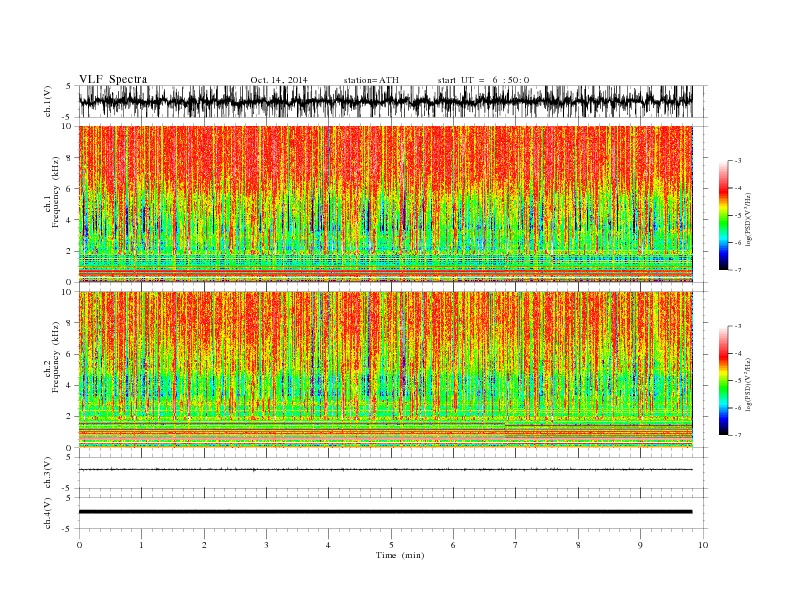792x612 pixels.
Task: Click the ch.3 voltage trace
Action: coord(386,470)
